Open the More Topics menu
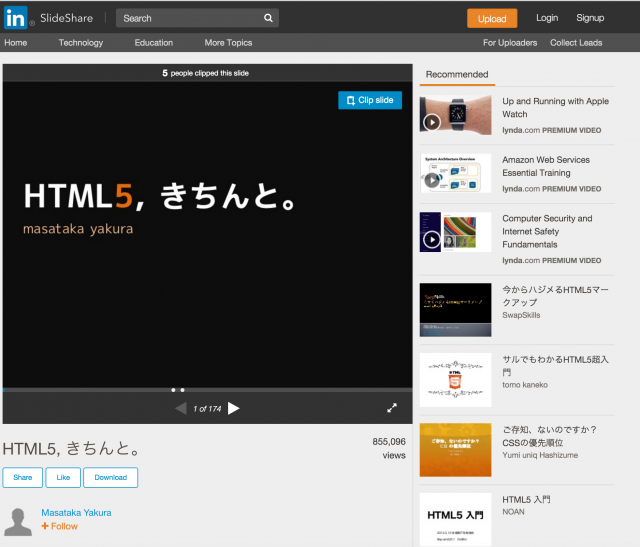Image resolution: width=640 pixels, height=547 pixels. pyautogui.click(x=228, y=43)
